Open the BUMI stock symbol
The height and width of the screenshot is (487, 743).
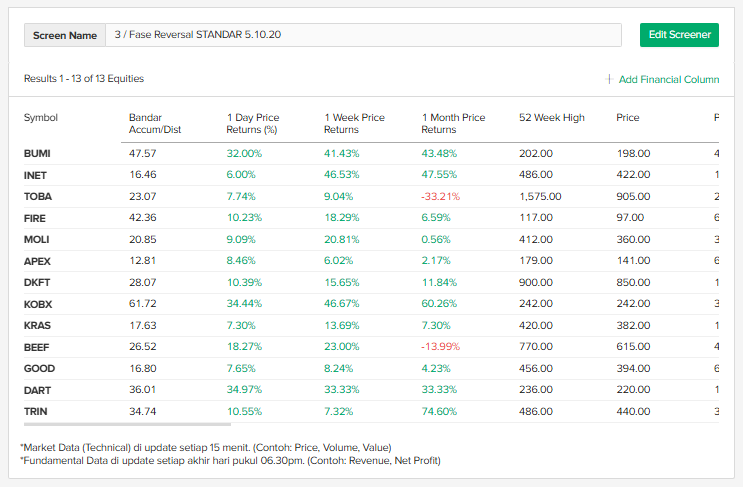pos(37,154)
